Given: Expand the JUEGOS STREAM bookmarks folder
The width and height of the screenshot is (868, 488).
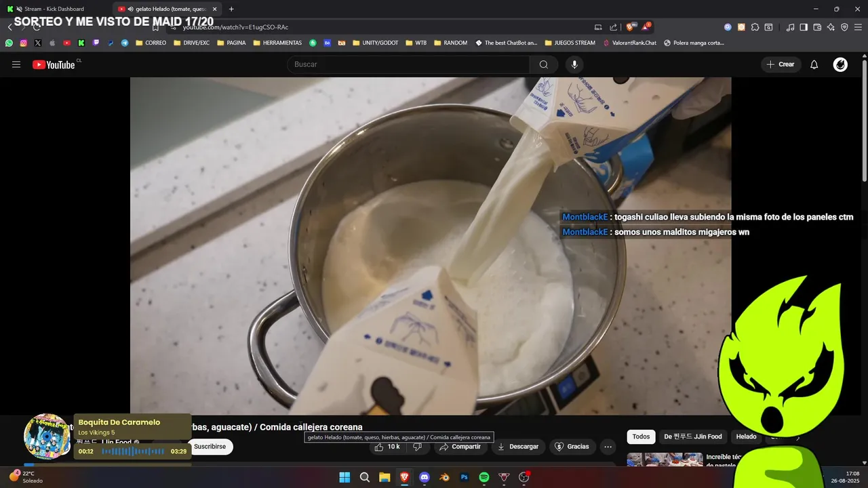Looking at the screenshot, I should pyautogui.click(x=570, y=43).
